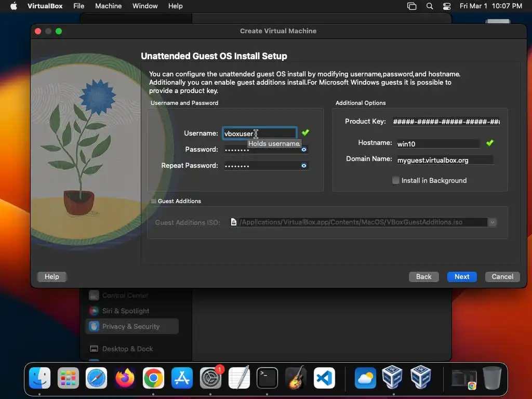Launch GarageBand from the Dock
532x399 pixels.
click(x=296, y=378)
